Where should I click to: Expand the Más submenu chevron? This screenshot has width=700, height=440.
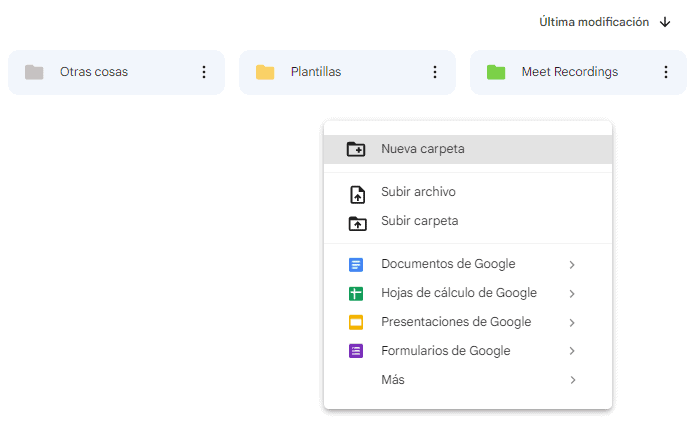click(x=573, y=380)
